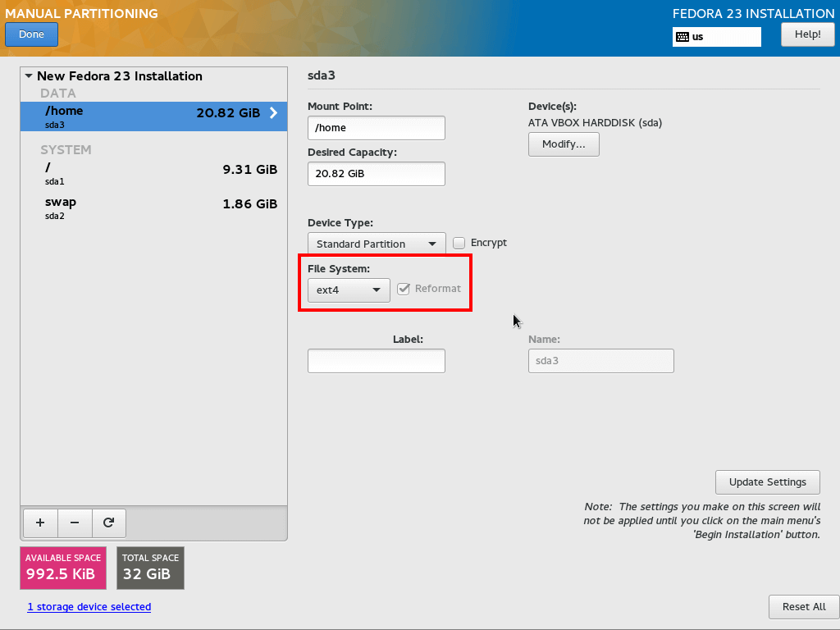The width and height of the screenshot is (840, 630).
Task: Open the Device Type dropdown
Action: pos(377,244)
